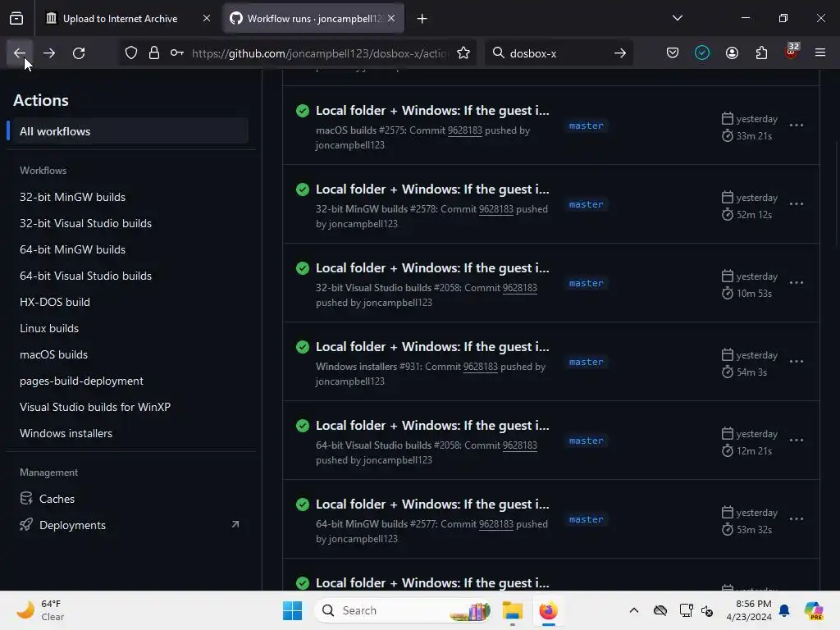The width and height of the screenshot is (840, 630).
Task: Open the tracking protection shield icon
Action: 131,52
